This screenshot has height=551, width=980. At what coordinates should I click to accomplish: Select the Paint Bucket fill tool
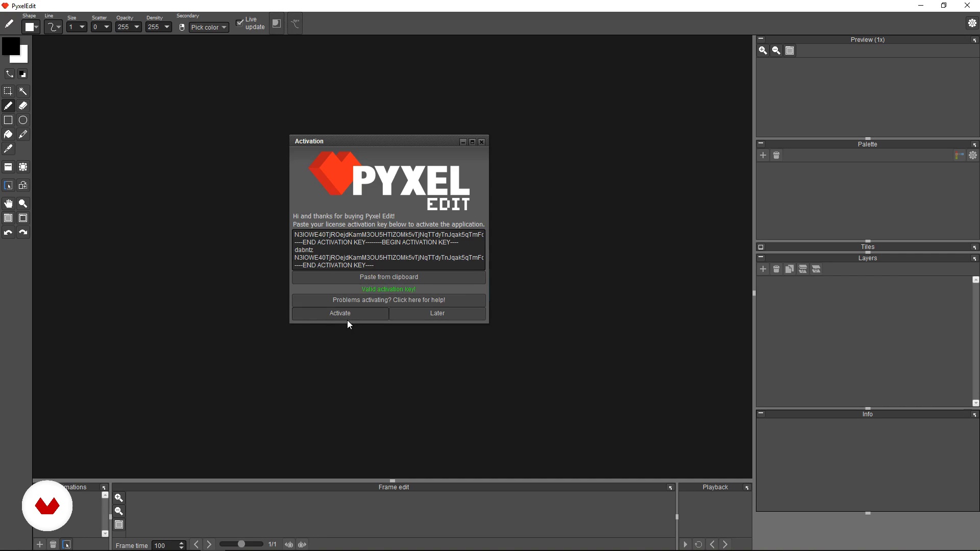click(8, 134)
